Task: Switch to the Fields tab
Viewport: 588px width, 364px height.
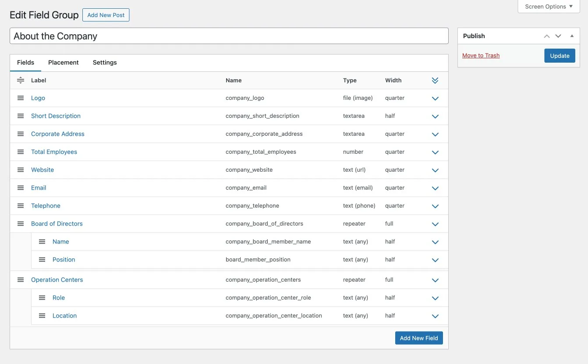Action: [x=25, y=63]
